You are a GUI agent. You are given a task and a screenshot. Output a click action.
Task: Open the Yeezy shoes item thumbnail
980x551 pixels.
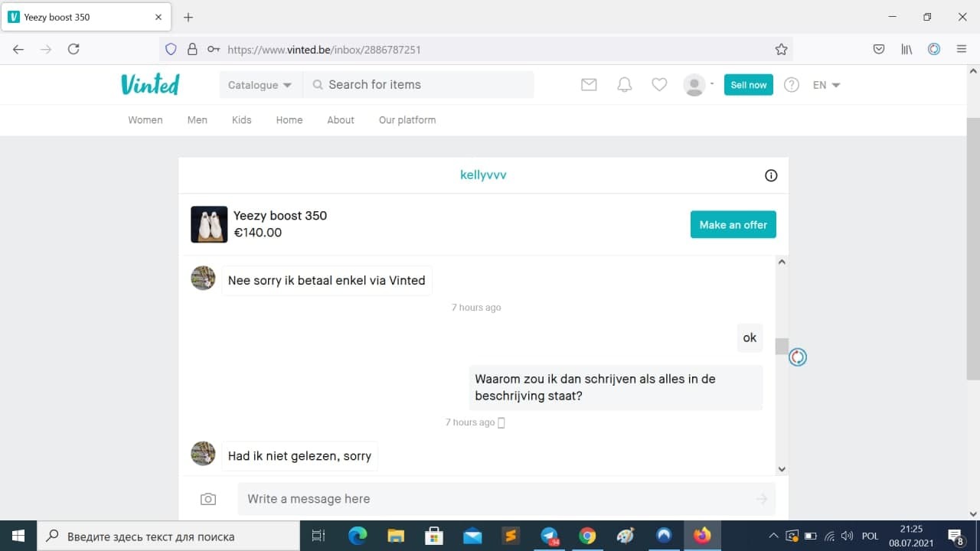(x=209, y=224)
